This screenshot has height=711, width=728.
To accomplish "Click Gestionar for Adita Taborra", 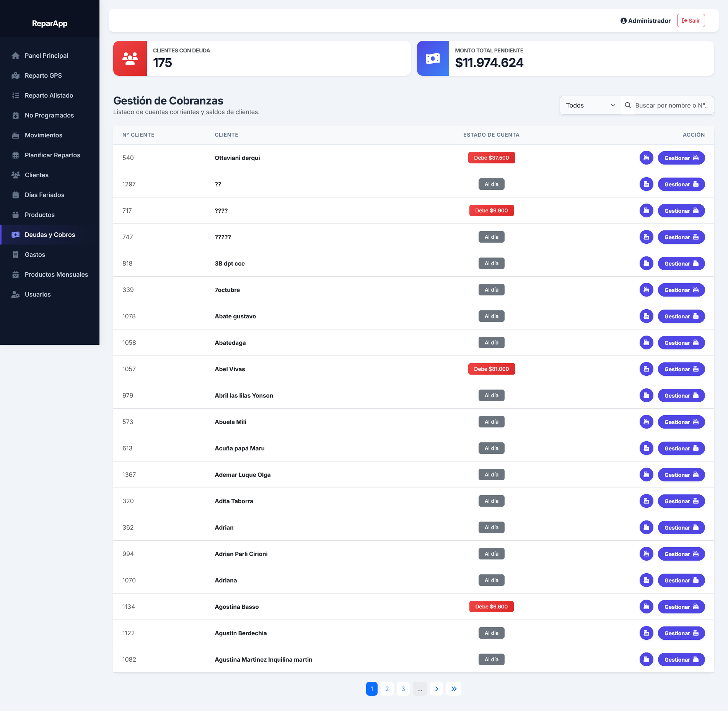I will [681, 501].
